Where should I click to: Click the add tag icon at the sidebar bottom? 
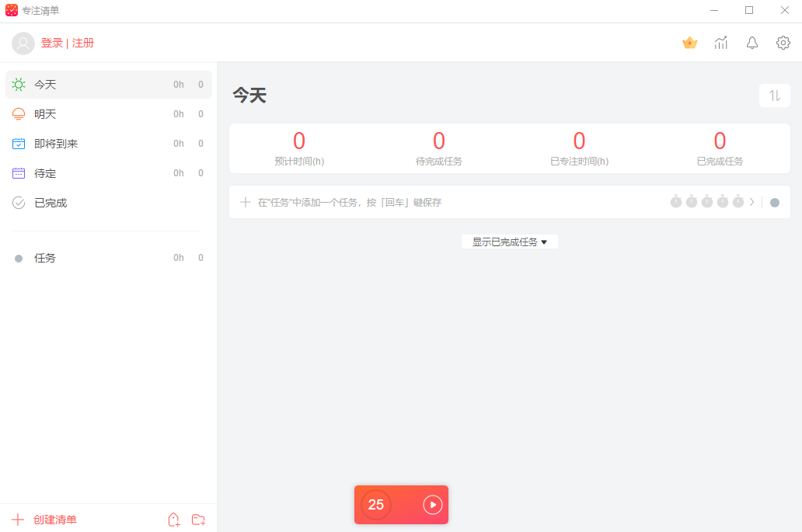[x=174, y=520]
